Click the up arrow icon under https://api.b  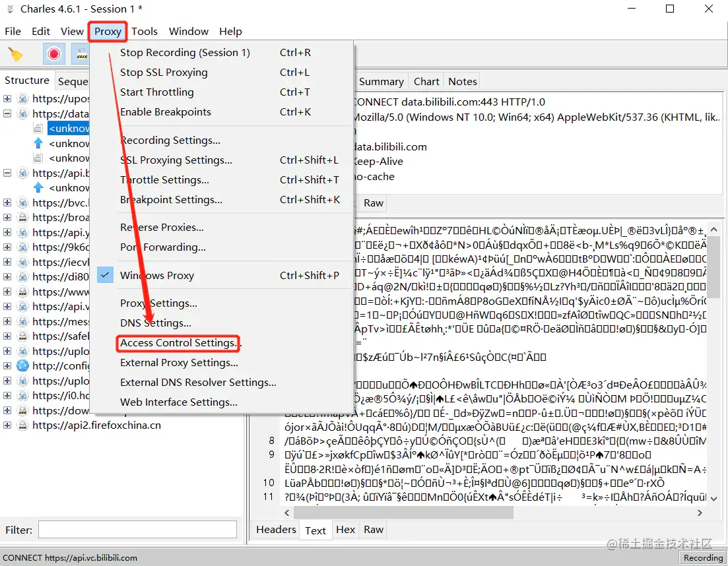(38, 187)
